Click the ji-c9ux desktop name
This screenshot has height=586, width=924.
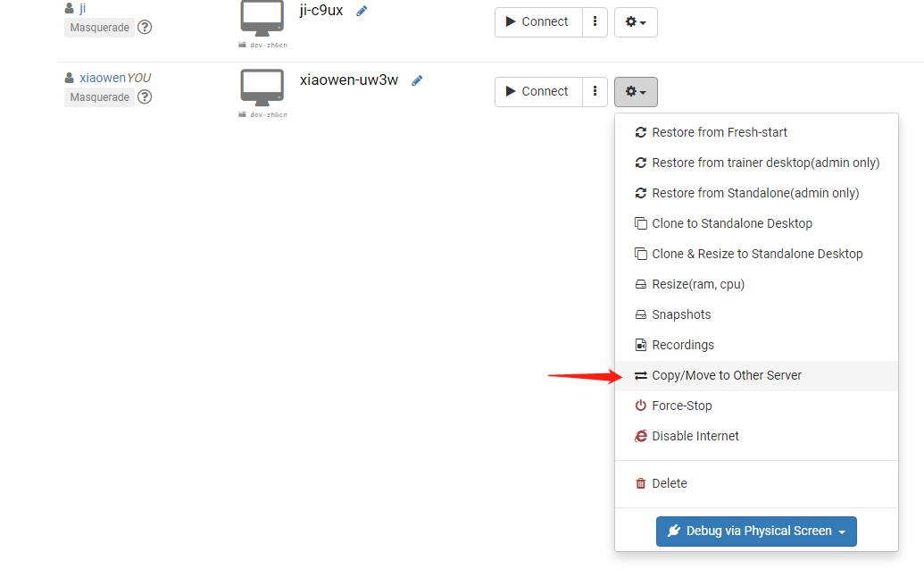321,10
